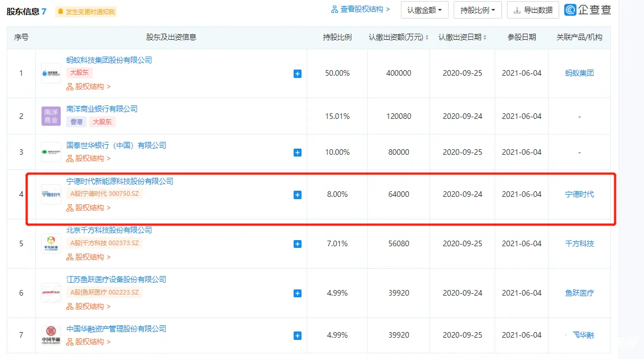Viewport: 644px width, 359px height.
Task: View 股权结构 for 蚂蚁科技集团
Action: point(88,86)
